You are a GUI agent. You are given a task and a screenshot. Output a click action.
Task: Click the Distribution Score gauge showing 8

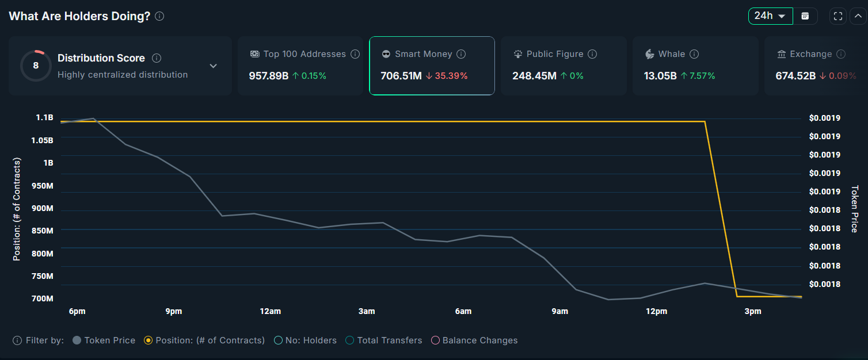(x=36, y=65)
